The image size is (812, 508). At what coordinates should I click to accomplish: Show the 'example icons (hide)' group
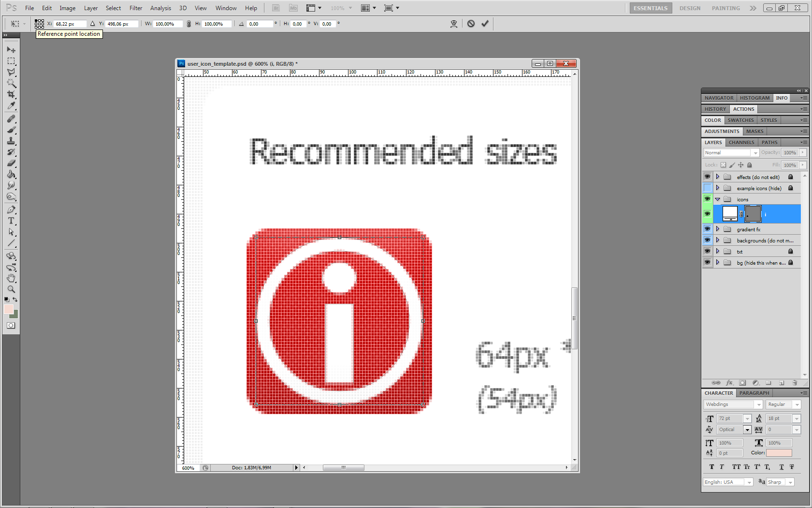(x=708, y=188)
